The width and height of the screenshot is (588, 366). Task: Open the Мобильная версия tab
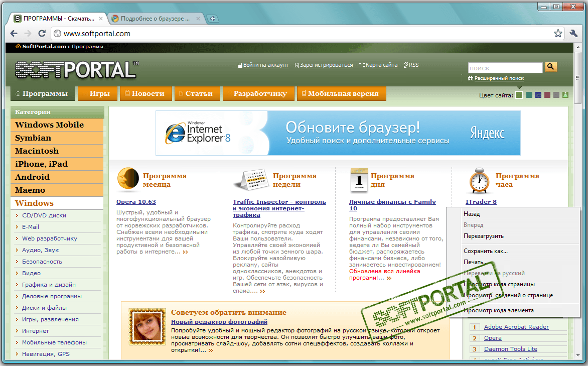(x=341, y=93)
